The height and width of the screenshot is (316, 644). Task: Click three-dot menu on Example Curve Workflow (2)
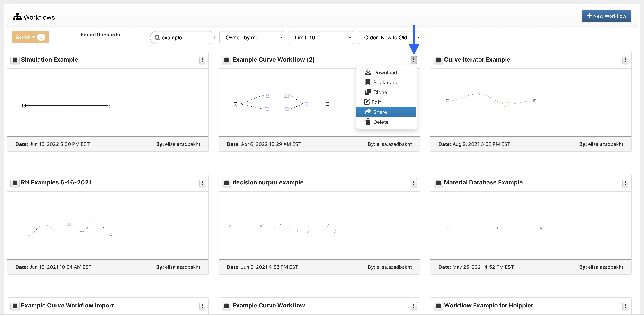(413, 60)
